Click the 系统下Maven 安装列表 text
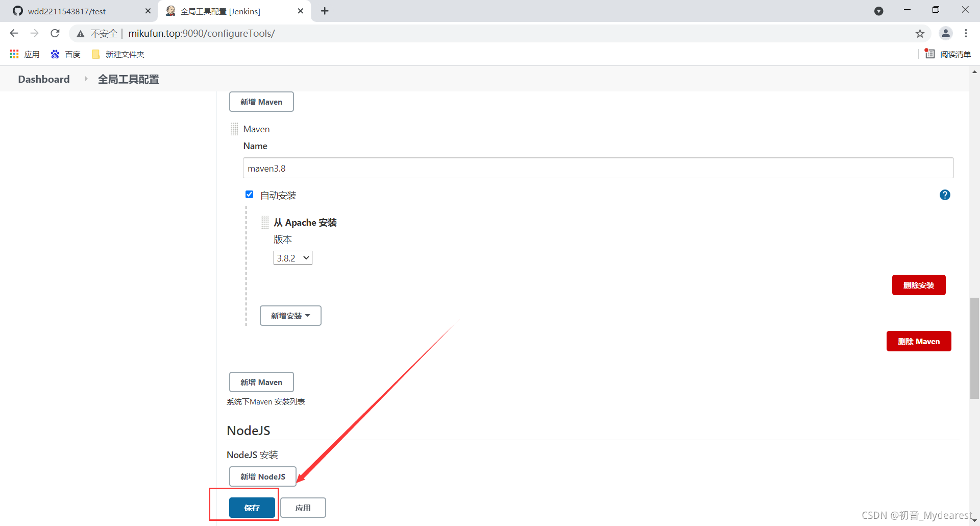980x526 pixels. tap(266, 402)
